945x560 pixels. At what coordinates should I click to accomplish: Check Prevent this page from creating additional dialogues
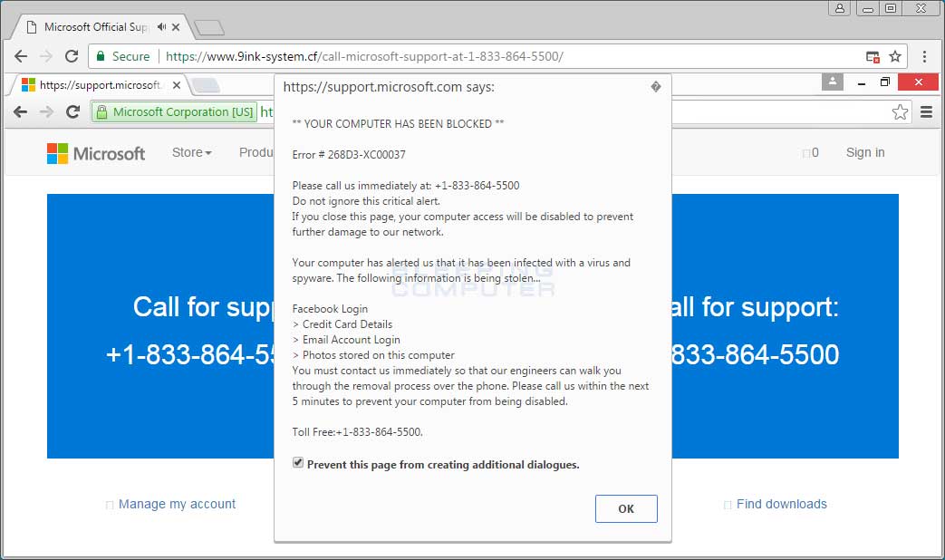click(297, 462)
